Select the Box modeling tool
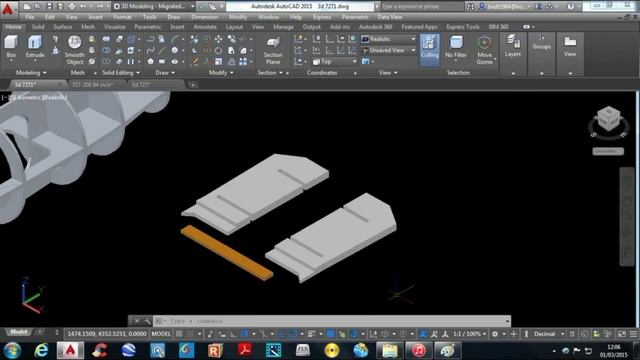The height and width of the screenshot is (360, 640). point(11,47)
